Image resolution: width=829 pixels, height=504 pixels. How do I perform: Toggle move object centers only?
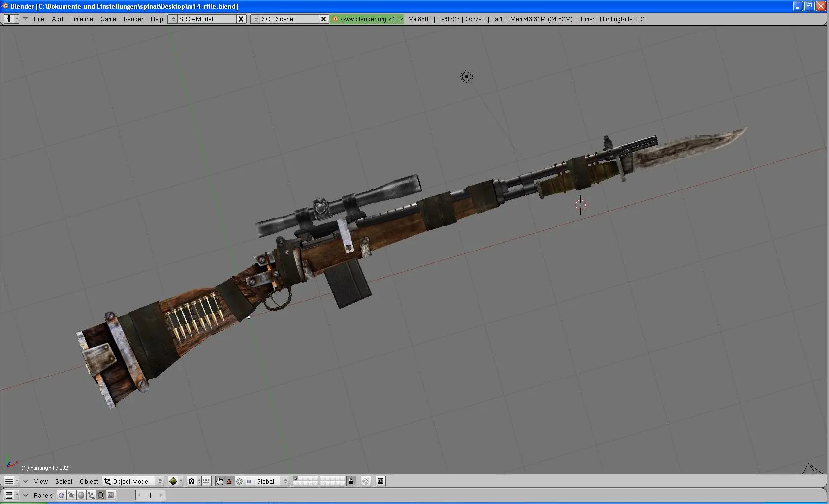[x=205, y=481]
